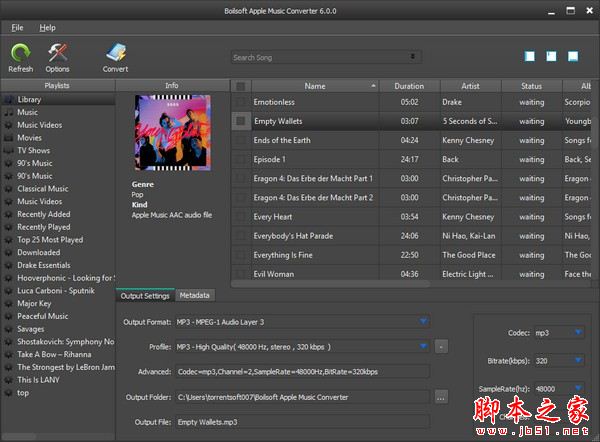Click the gear icon beside Classical Music
This screenshot has height=442, width=600.
tap(8, 189)
